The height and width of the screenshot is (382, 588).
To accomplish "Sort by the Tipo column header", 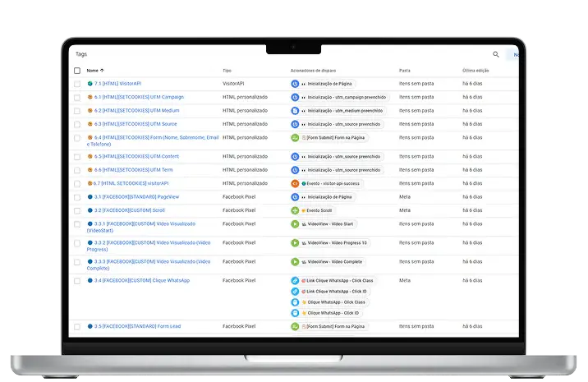I will (x=227, y=71).
